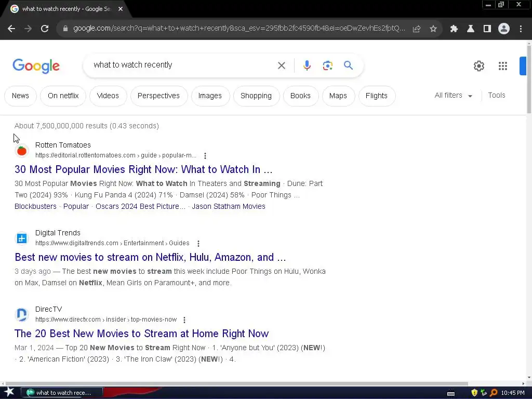
Task: Open the Jason Statham Movies sitelink
Action: click(x=229, y=206)
